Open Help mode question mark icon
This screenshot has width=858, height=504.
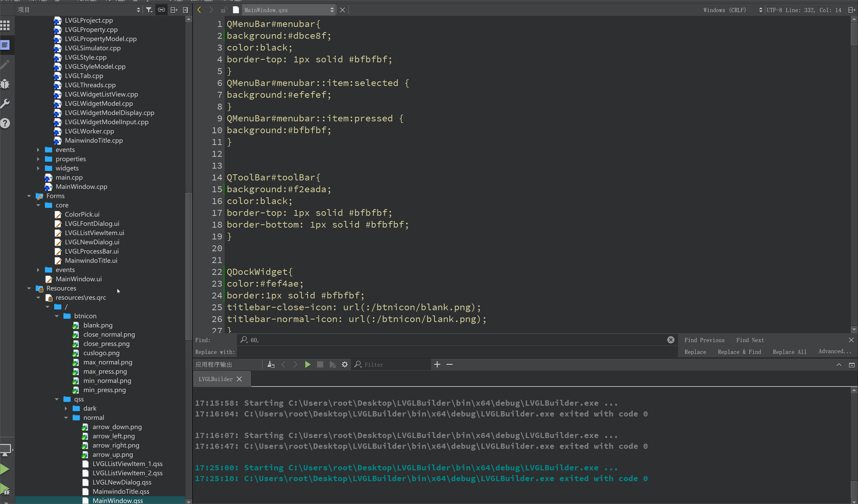pyautogui.click(x=5, y=123)
